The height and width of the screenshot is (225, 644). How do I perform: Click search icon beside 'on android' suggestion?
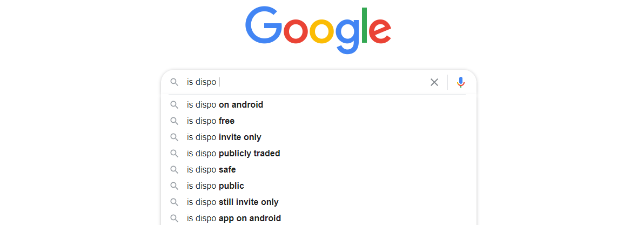coord(175,105)
